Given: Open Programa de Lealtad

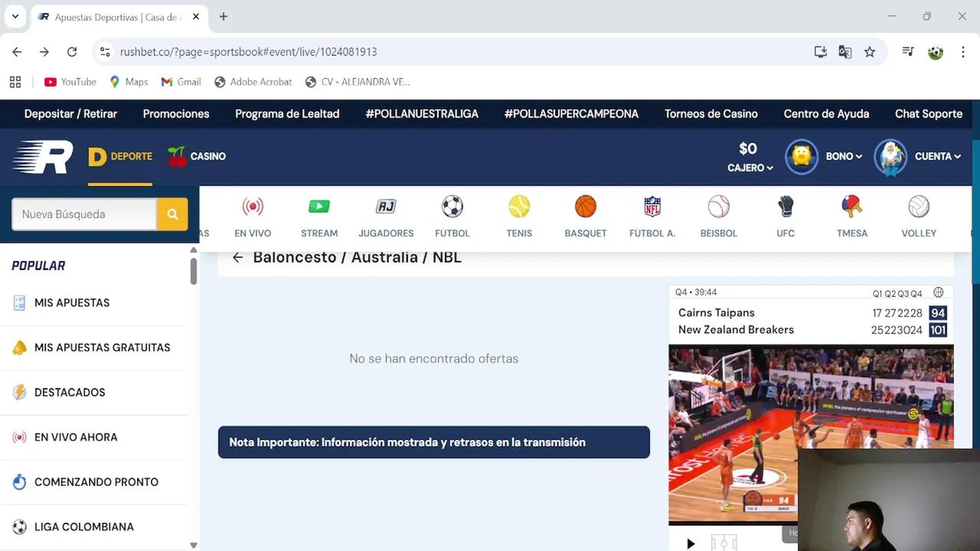Looking at the screenshot, I should (x=287, y=114).
